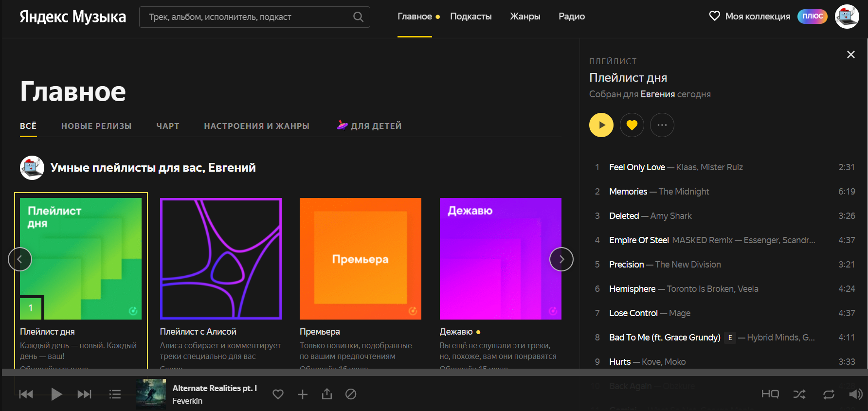This screenshot has width=868, height=411.
Task: Open Плейлист с Алисой cover
Action: 221,259
